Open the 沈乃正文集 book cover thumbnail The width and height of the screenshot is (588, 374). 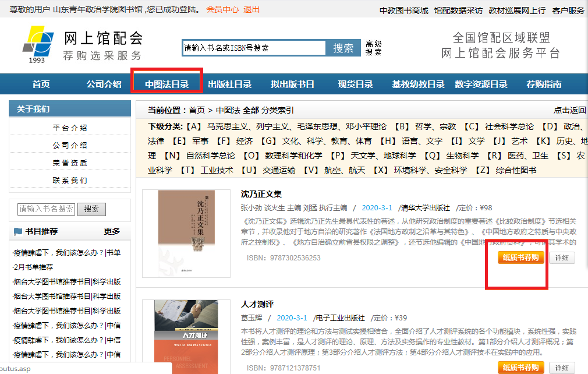click(186, 233)
